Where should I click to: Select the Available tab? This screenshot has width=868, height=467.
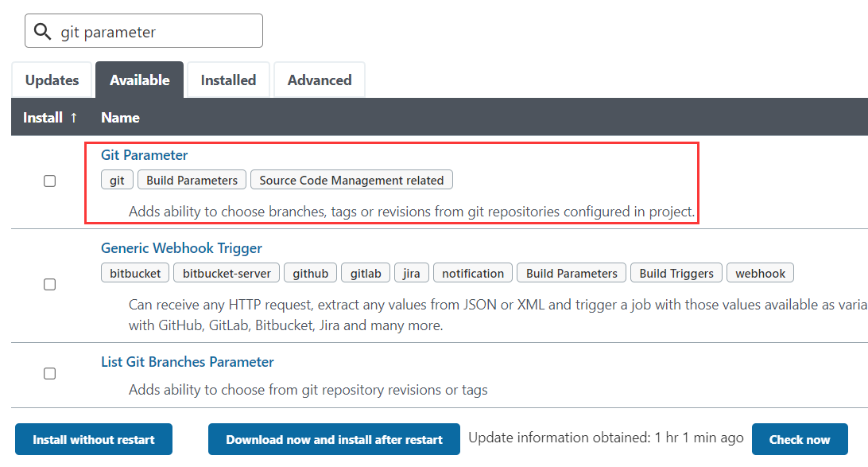pos(139,80)
